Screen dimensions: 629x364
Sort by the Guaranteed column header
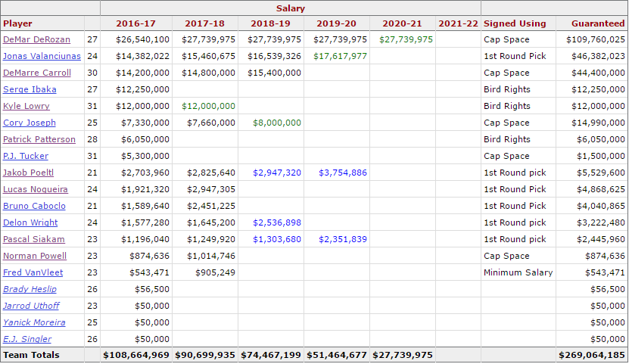coord(598,23)
